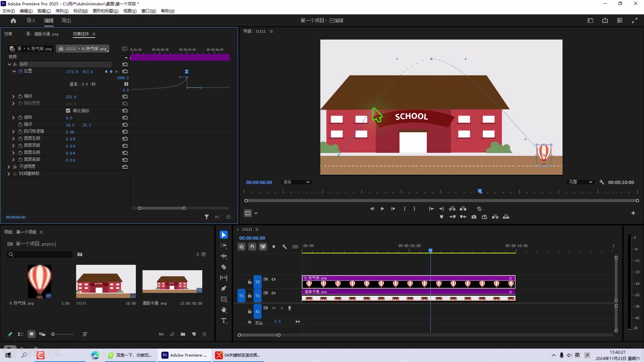Image resolution: width=644 pixels, height=362 pixels.
Task: Open the Window menu (窗口)
Action: coord(149,11)
